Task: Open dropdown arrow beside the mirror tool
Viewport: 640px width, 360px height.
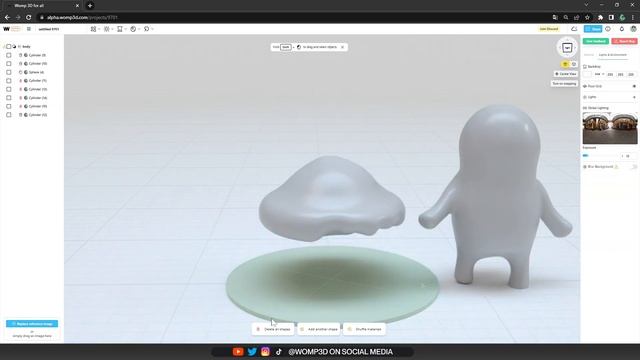Action: coord(112,29)
